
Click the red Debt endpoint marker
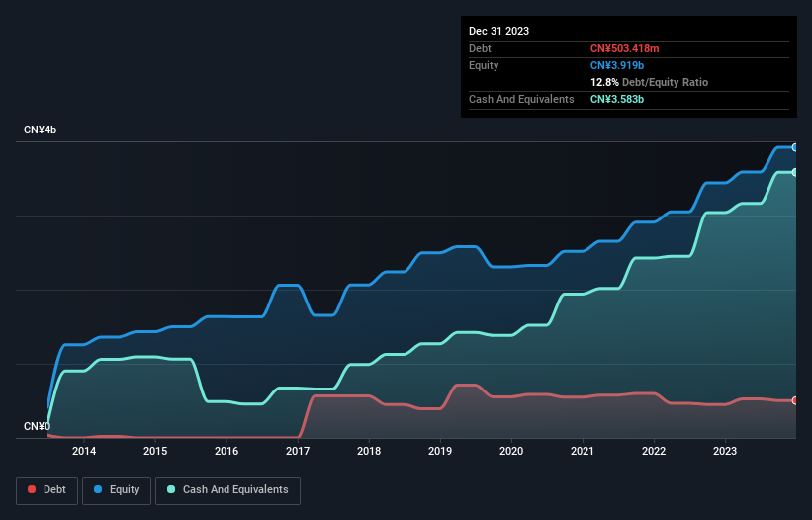[795, 400]
